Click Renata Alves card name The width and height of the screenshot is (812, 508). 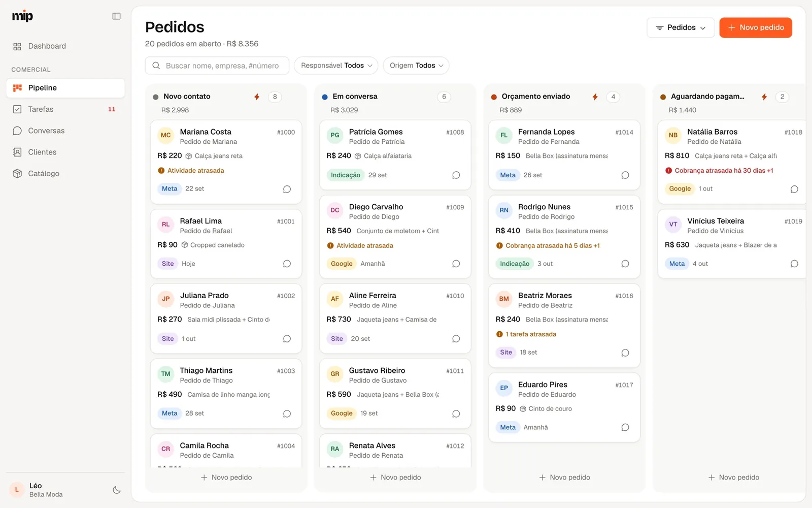372,446
